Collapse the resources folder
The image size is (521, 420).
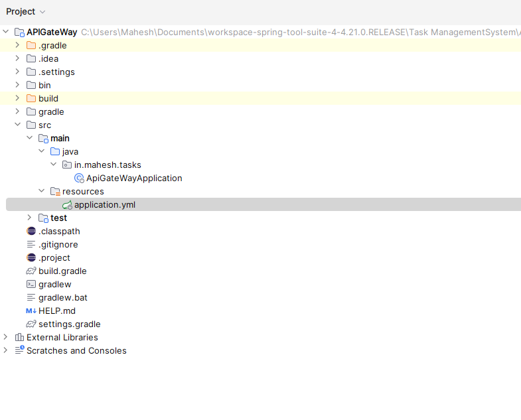(42, 191)
